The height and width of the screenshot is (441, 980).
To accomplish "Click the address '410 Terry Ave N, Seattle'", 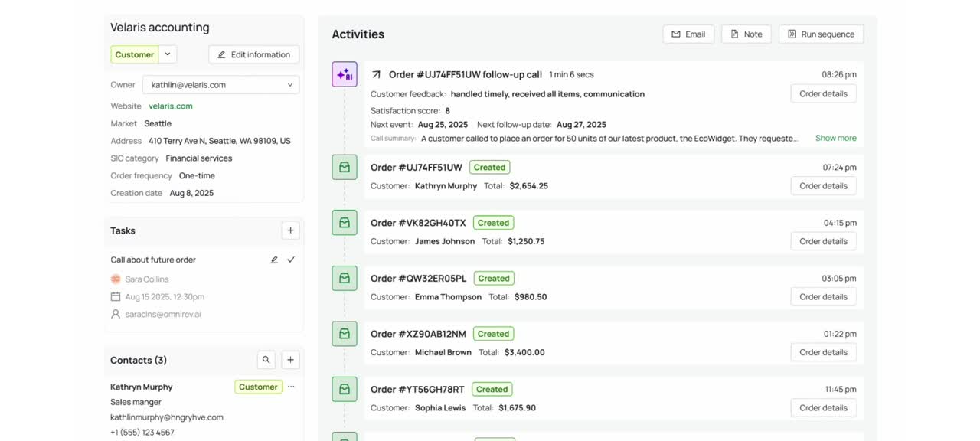I will (220, 141).
